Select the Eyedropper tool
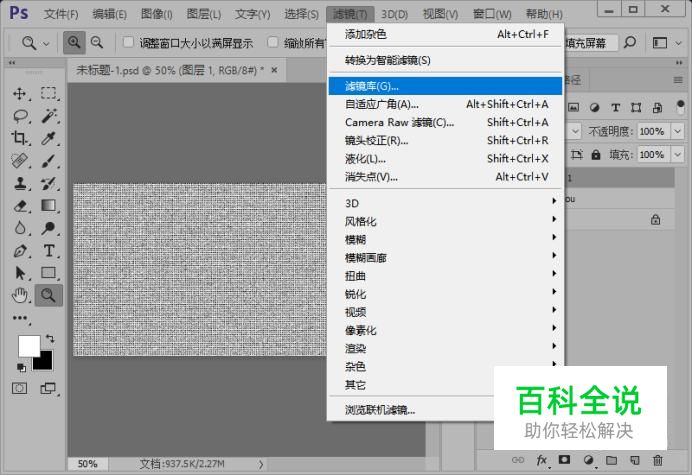The image size is (692, 475). pos(49,138)
